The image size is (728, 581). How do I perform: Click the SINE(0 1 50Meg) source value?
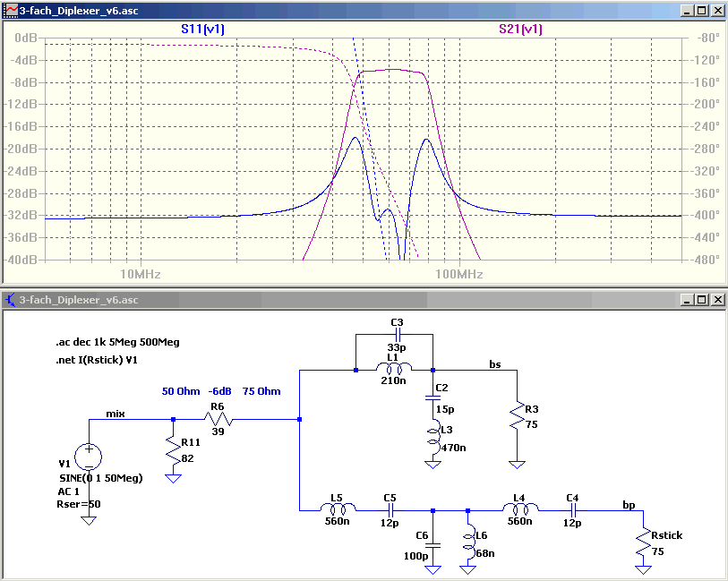(101, 478)
